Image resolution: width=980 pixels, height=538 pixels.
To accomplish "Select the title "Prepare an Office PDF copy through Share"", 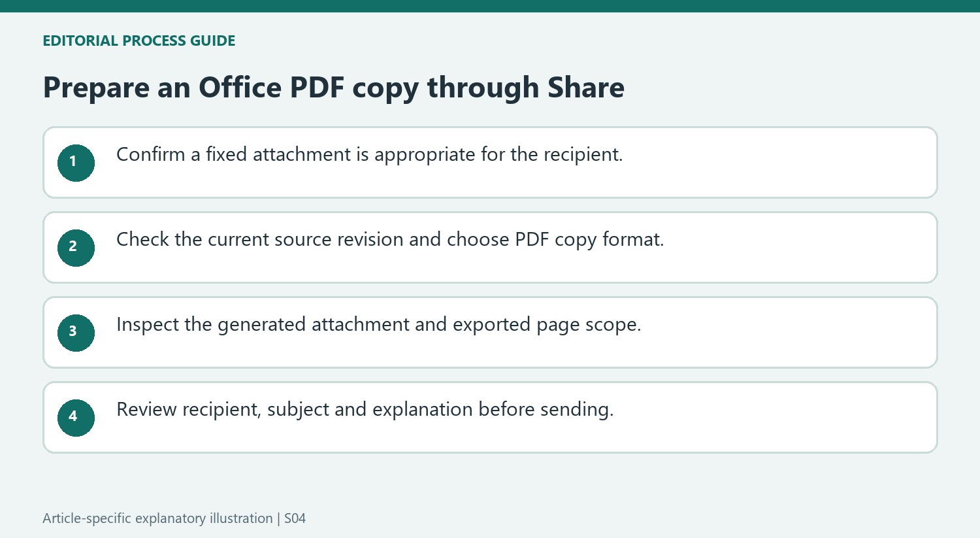I will pos(334,88).
